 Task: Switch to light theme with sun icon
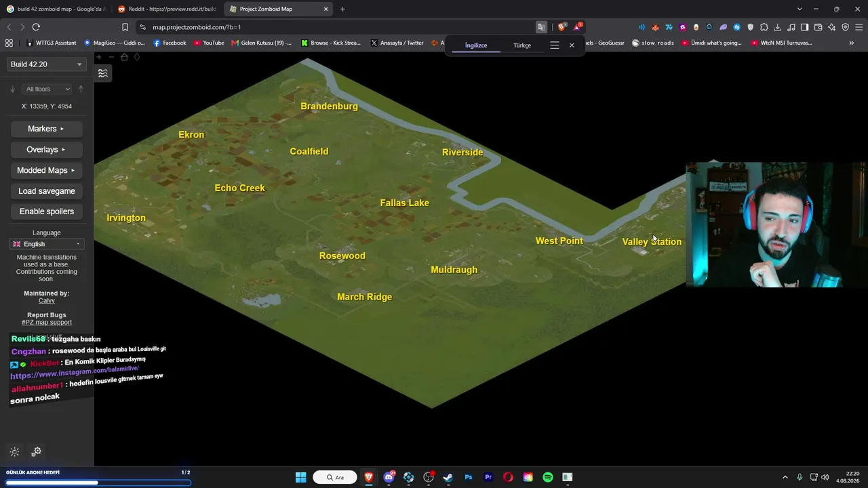click(x=15, y=452)
